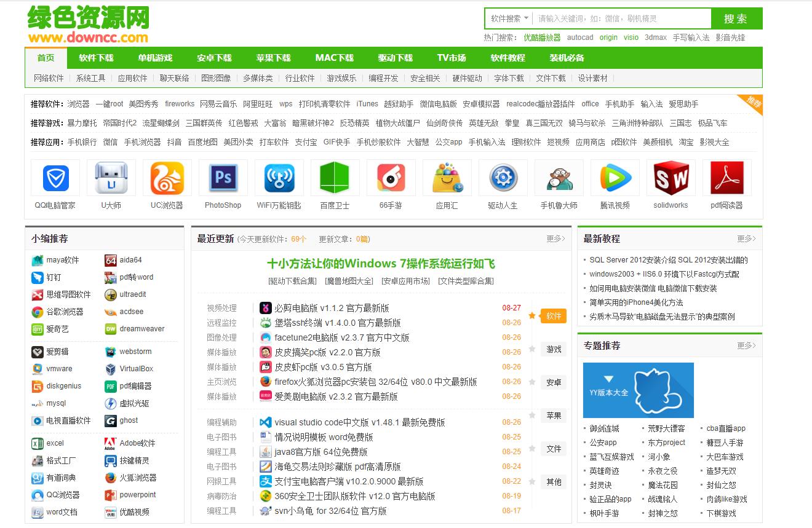
Task: Open the 软件搜索 search type dropdown
Action: (x=509, y=18)
